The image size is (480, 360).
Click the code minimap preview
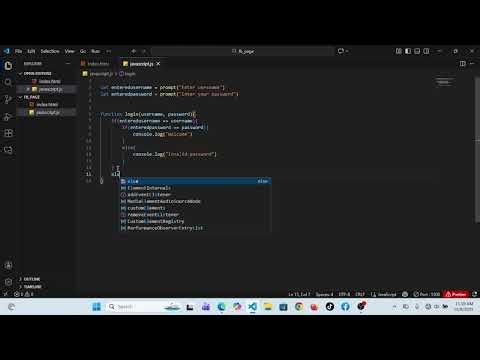445,82
